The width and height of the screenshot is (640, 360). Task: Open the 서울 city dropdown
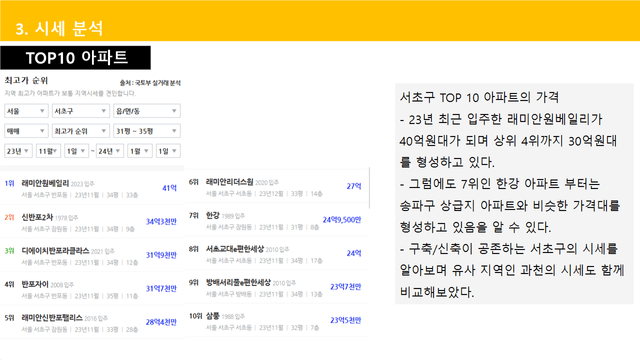tap(26, 111)
